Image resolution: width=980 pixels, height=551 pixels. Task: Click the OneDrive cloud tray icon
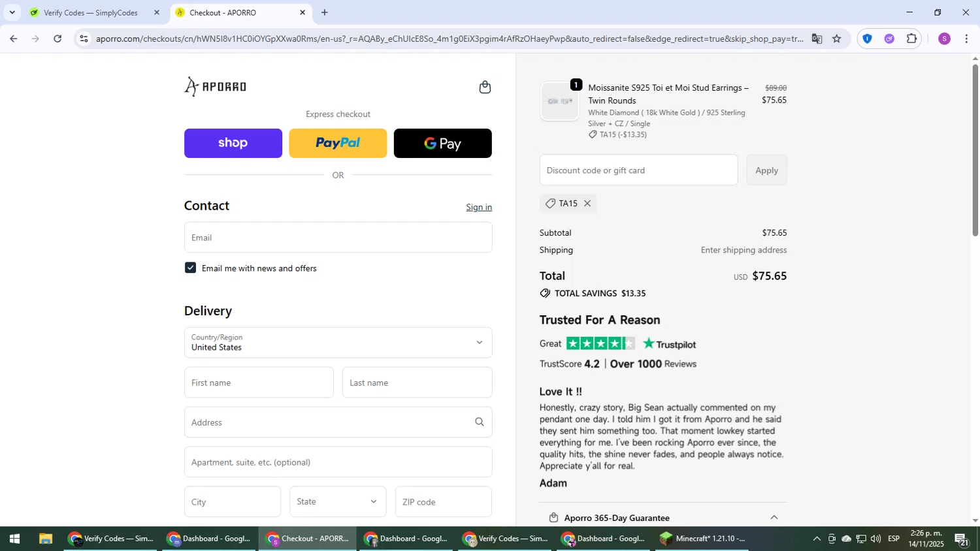(846, 539)
